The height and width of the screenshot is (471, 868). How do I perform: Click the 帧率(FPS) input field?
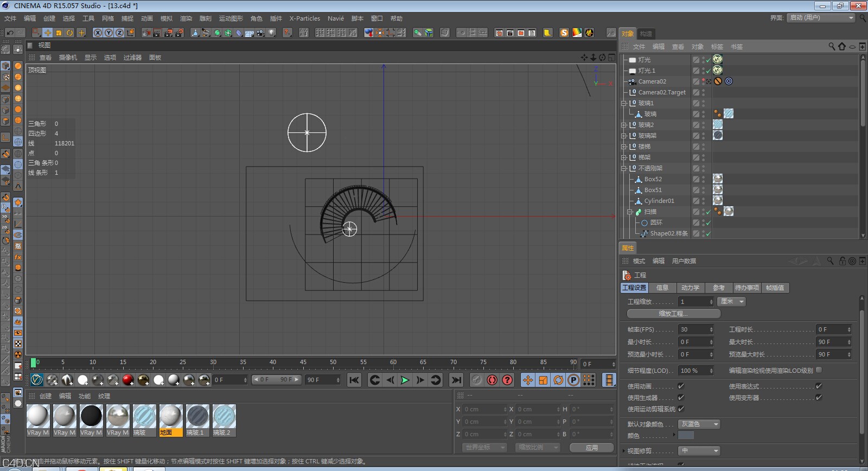(x=696, y=329)
